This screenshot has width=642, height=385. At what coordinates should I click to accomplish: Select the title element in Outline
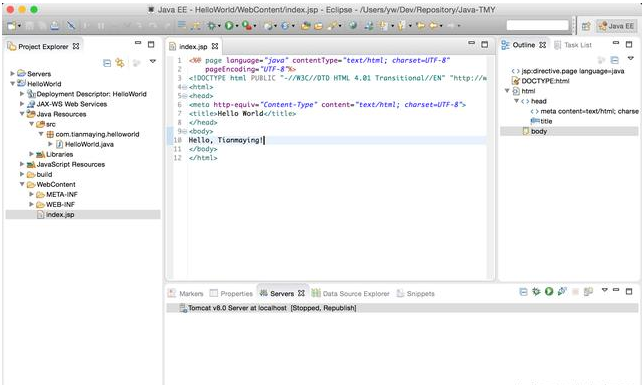[x=546, y=121]
